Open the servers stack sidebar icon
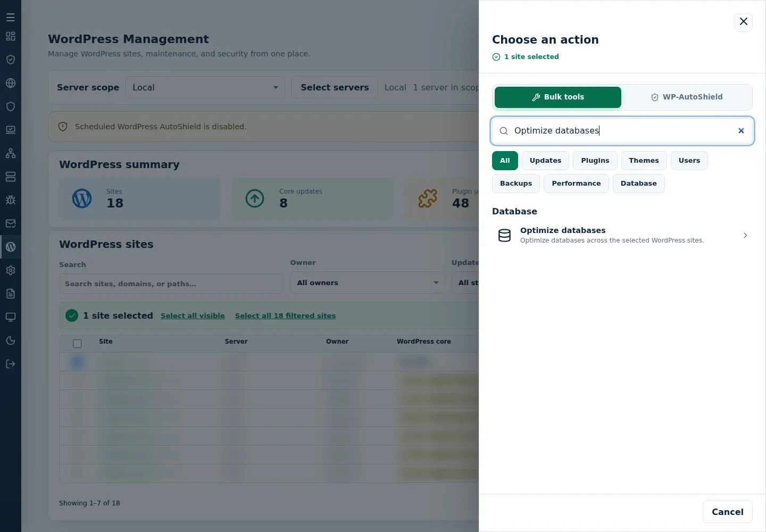 click(x=11, y=177)
